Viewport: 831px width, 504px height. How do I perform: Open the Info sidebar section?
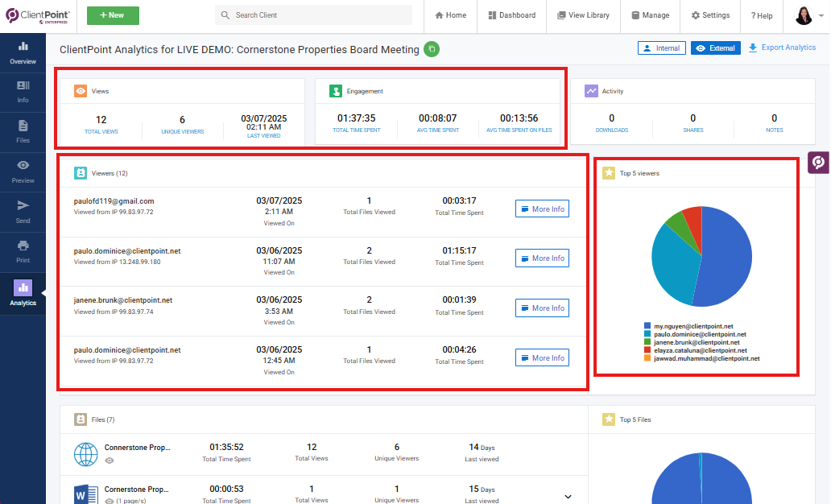pyautogui.click(x=23, y=92)
